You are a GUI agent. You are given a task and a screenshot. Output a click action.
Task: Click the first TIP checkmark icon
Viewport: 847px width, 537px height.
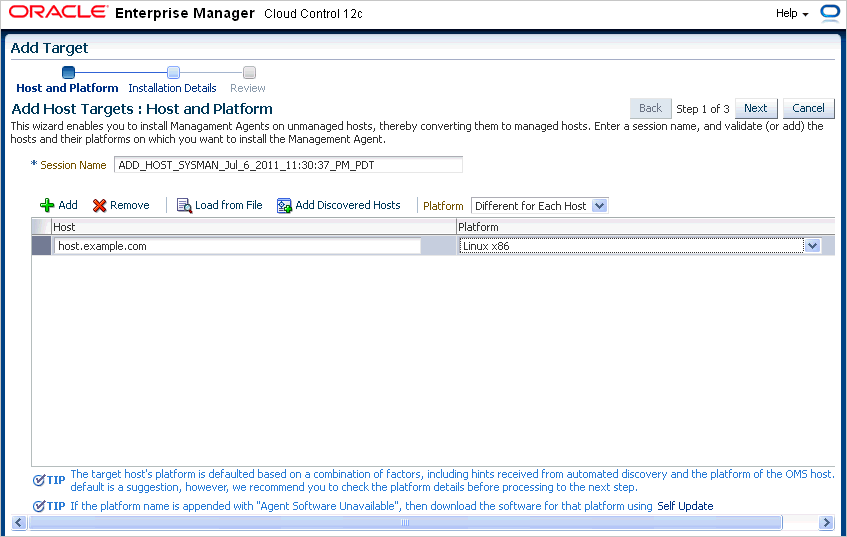click(x=39, y=480)
